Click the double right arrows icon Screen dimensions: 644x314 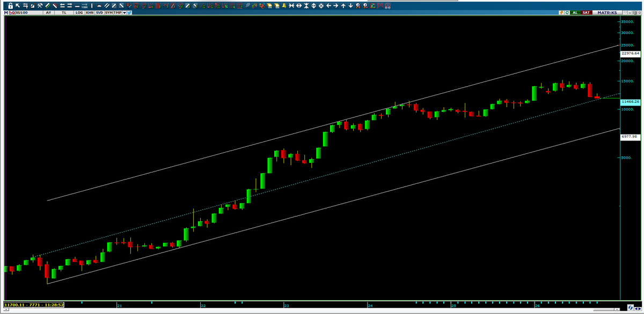pos(70,6)
